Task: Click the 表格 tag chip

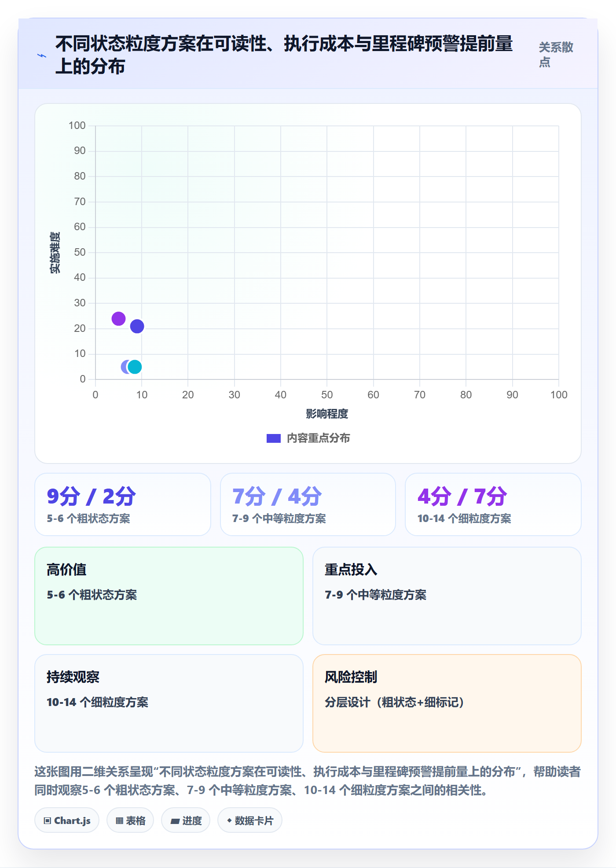Action: (130, 820)
